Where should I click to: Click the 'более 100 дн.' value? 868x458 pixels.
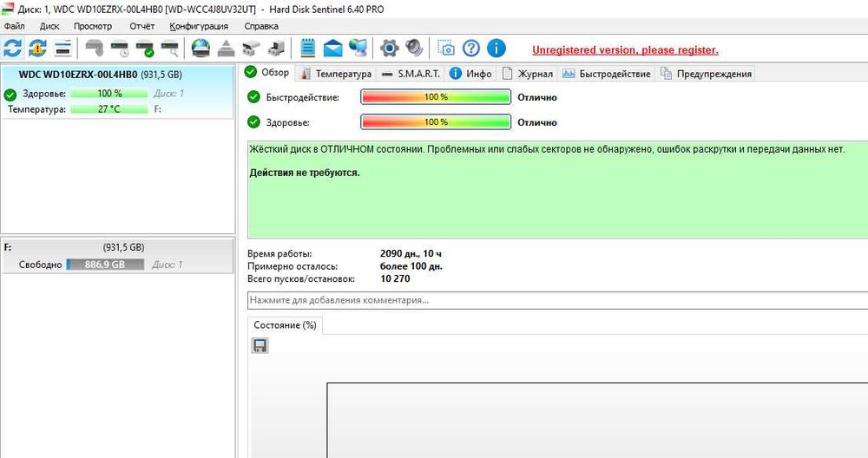(411, 266)
